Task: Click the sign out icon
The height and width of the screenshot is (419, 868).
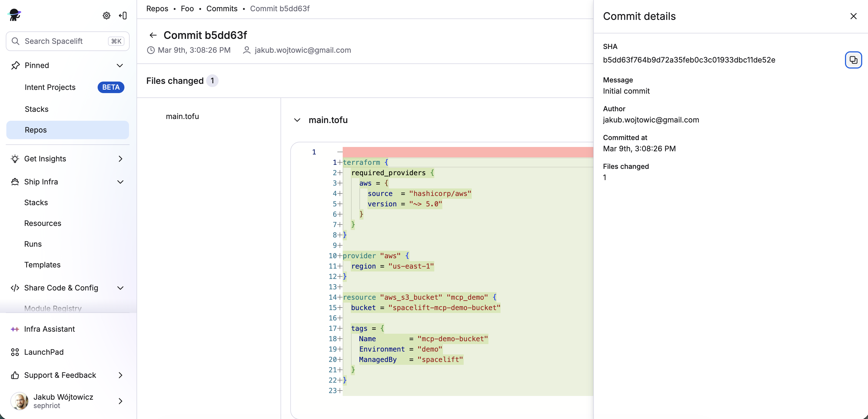Action: tap(123, 16)
